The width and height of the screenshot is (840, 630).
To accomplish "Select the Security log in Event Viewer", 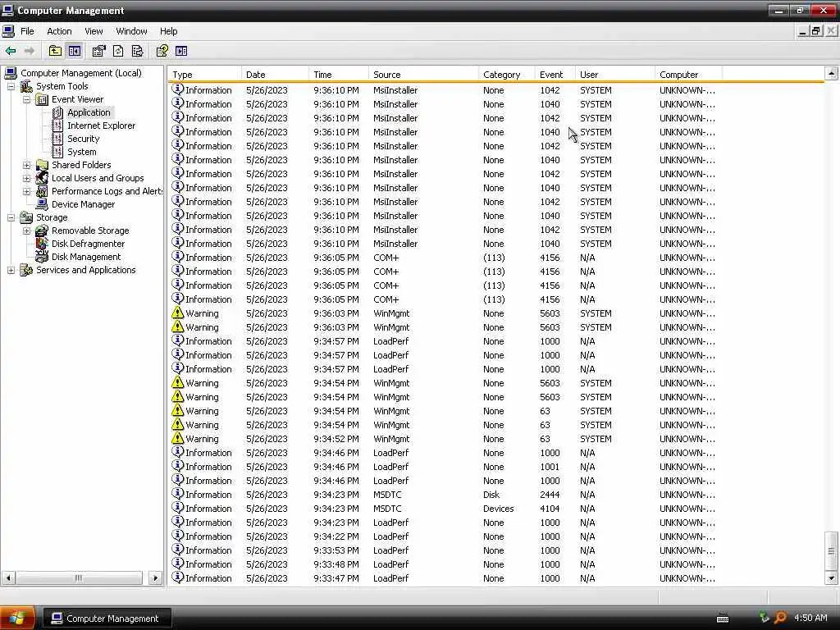I will click(83, 139).
